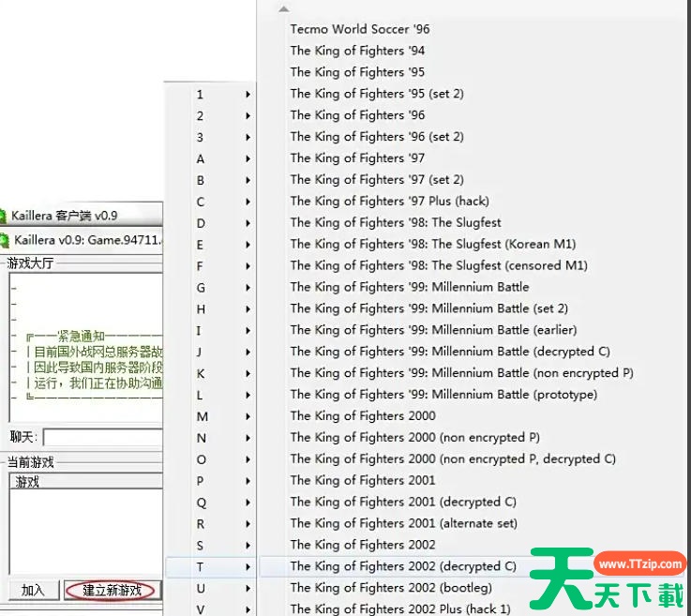Choose KOF '99 Millennium Battle (set 2)
This screenshot has height=616, width=691.
pos(428,308)
